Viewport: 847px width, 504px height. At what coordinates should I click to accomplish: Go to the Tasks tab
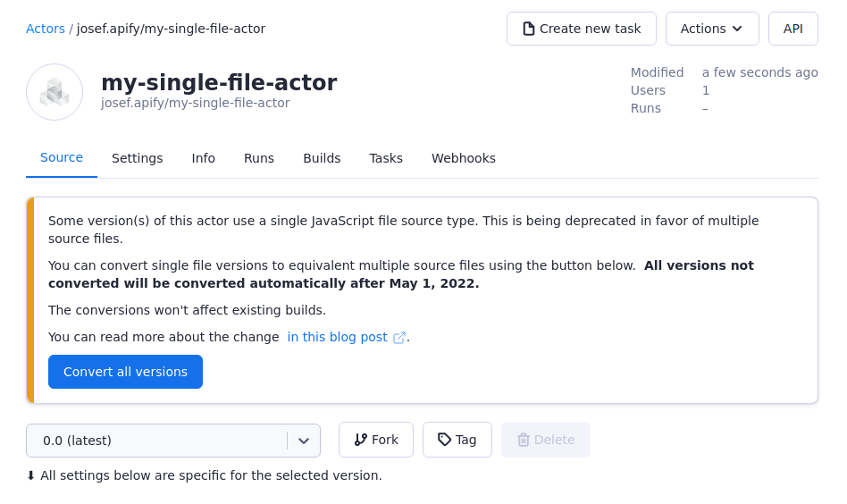[x=386, y=158]
